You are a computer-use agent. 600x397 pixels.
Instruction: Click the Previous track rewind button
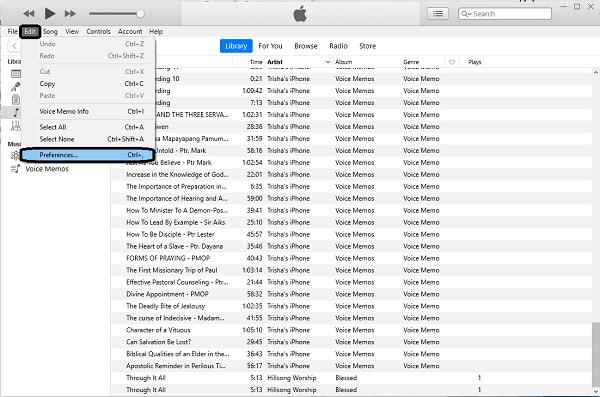pos(29,14)
